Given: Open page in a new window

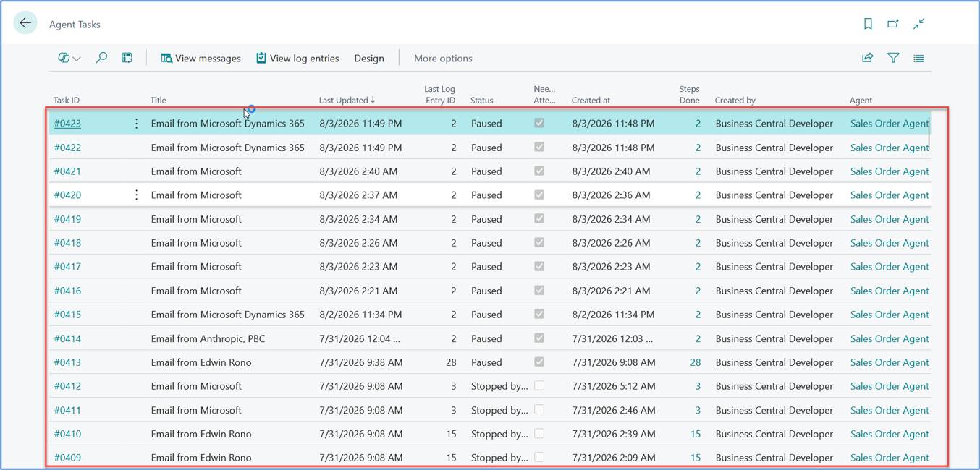Looking at the screenshot, I should [893, 24].
